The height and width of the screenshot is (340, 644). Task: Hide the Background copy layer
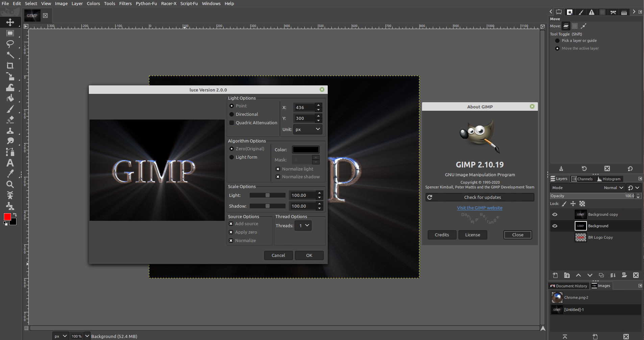(x=555, y=214)
